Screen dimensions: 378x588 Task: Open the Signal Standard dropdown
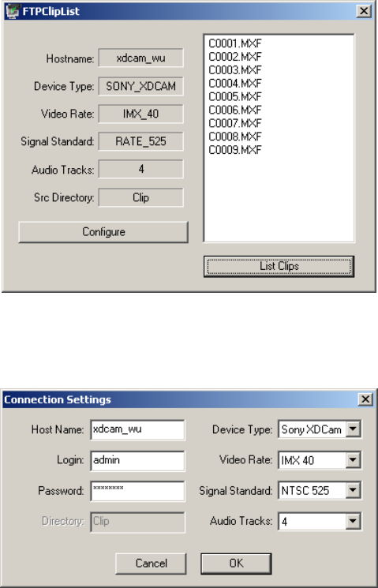[354, 490]
